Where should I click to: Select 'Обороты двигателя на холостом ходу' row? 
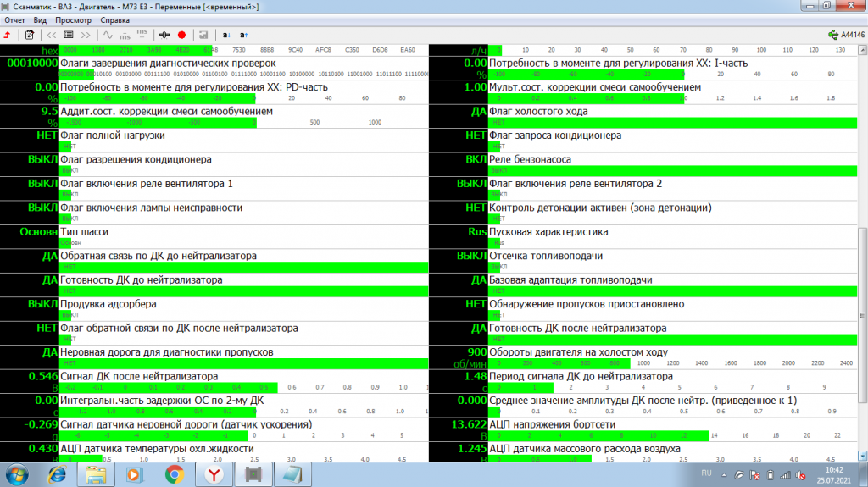coord(643,357)
